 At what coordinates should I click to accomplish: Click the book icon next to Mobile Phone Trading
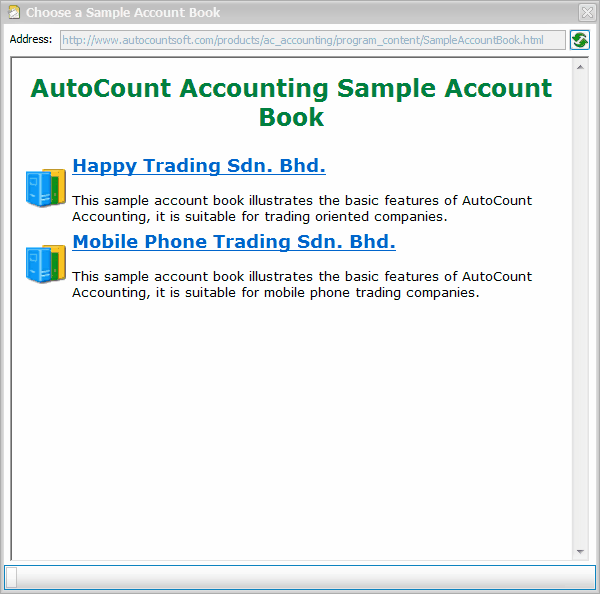[x=46, y=264]
